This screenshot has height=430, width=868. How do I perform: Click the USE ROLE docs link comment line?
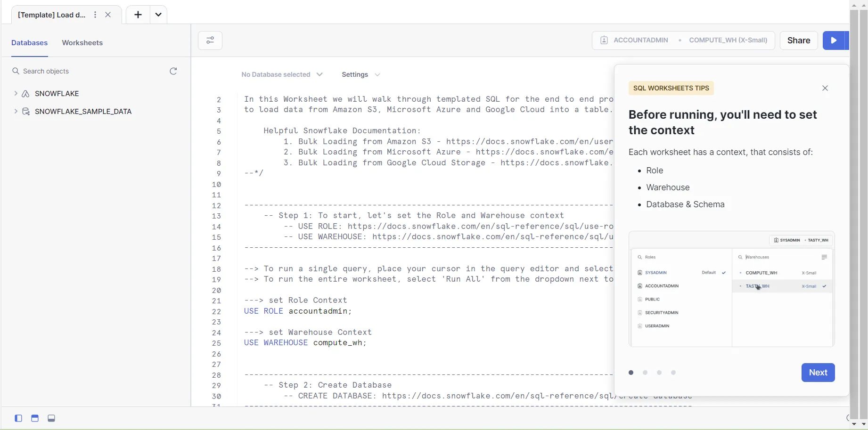click(448, 227)
